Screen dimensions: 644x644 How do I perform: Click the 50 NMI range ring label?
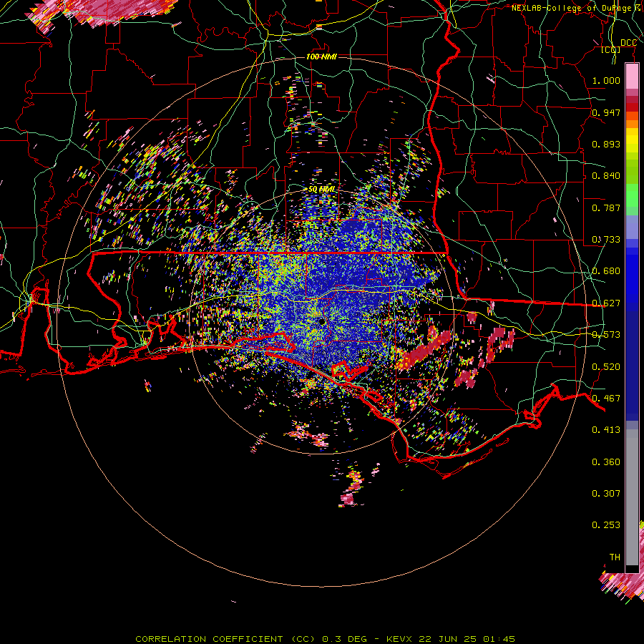click(321, 190)
